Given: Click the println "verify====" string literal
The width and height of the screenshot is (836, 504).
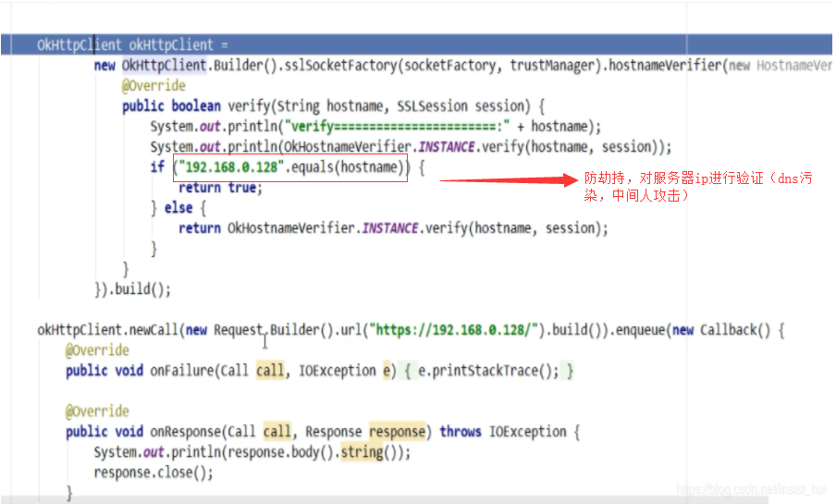Looking at the screenshot, I should [x=398, y=127].
